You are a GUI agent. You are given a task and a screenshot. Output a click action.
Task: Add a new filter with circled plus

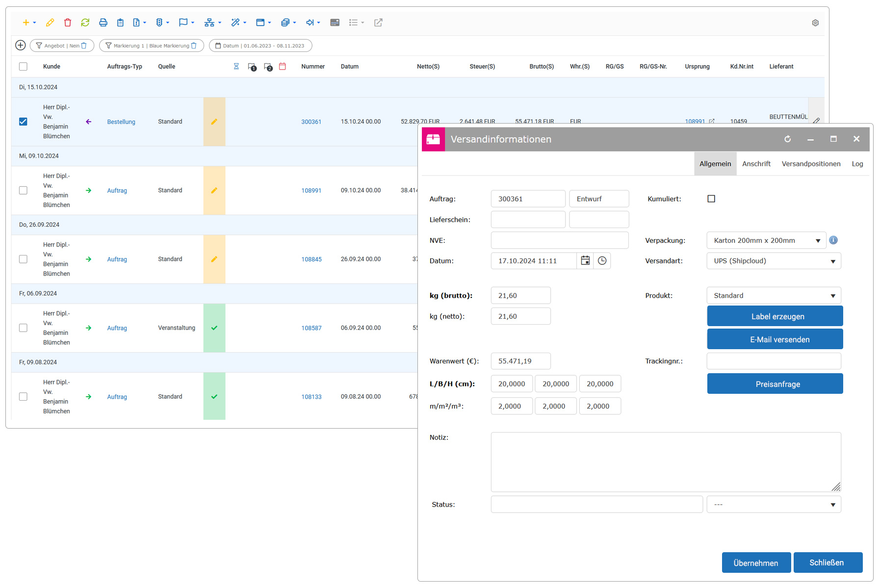tap(21, 45)
